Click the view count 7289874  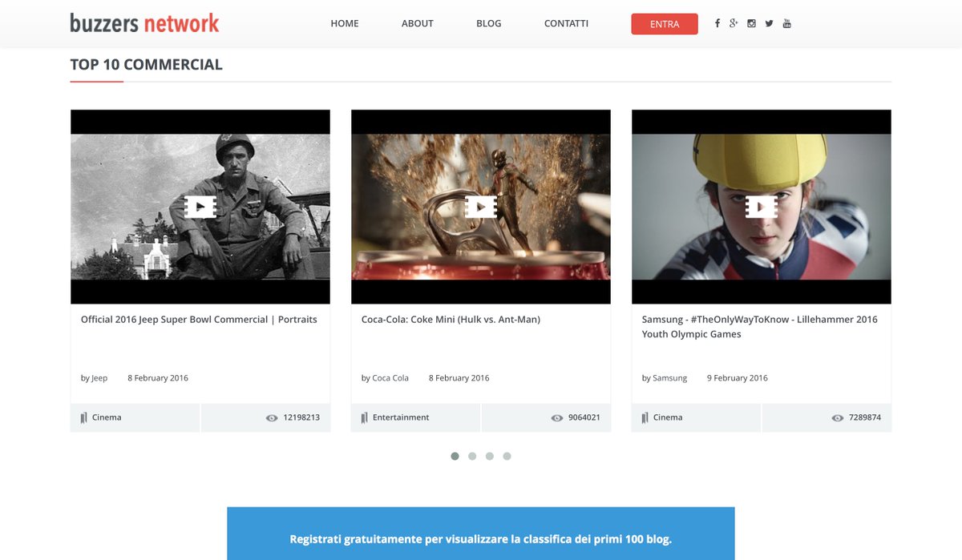pyautogui.click(x=865, y=417)
